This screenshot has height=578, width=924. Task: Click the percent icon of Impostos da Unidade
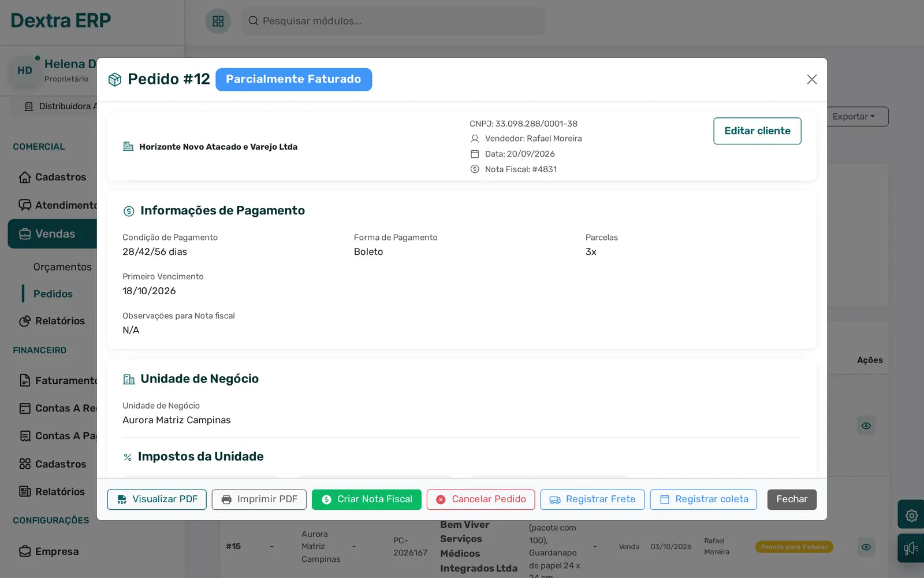click(x=128, y=457)
